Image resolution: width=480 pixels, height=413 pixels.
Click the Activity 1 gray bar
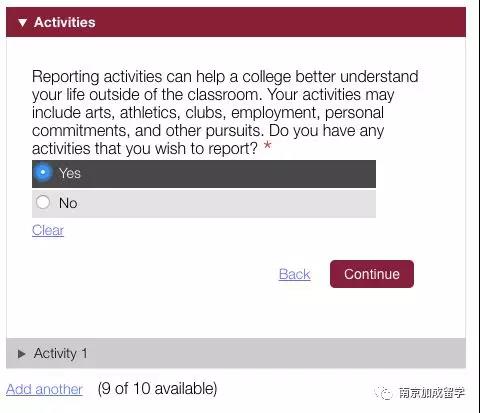[236, 353]
